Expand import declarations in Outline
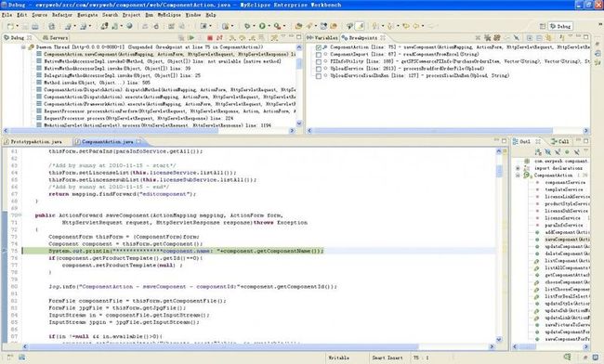The width and height of the screenshot is (604, 364). coord(518,168)
